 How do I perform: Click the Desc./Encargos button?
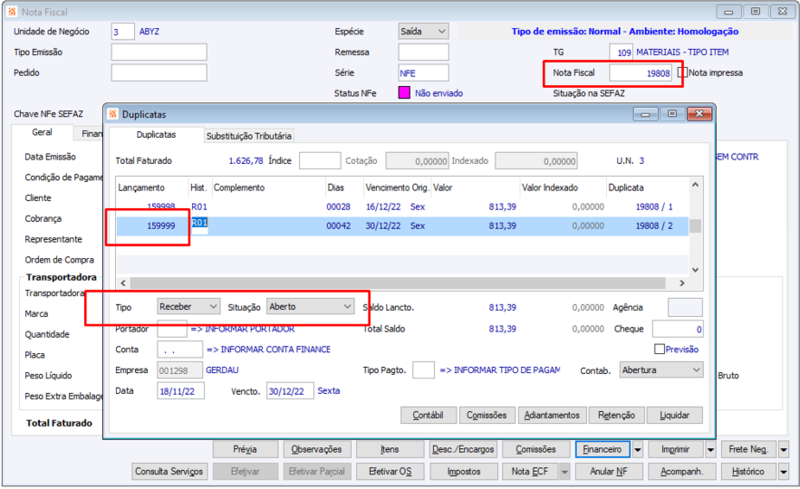pos(463,450)
